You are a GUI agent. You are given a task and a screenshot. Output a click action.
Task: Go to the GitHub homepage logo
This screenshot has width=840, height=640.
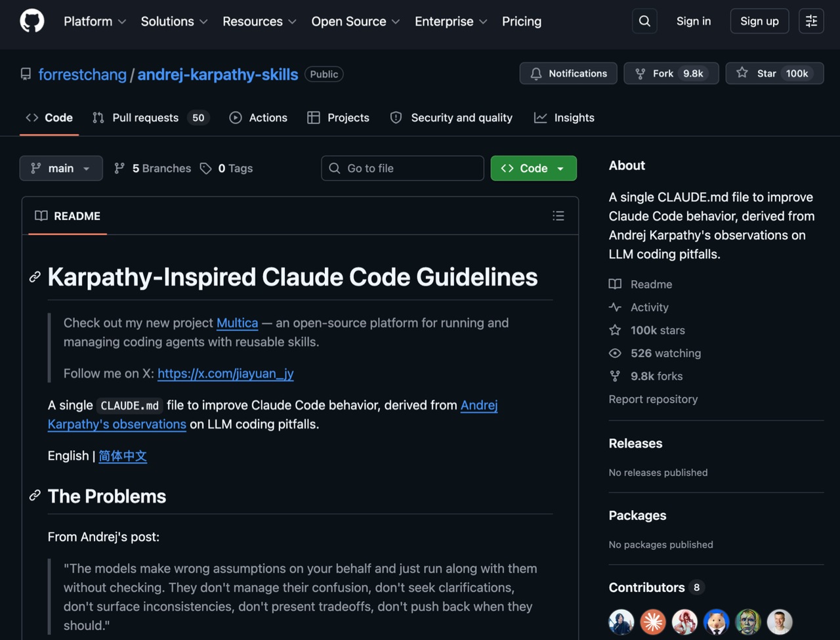pos(32,21)
